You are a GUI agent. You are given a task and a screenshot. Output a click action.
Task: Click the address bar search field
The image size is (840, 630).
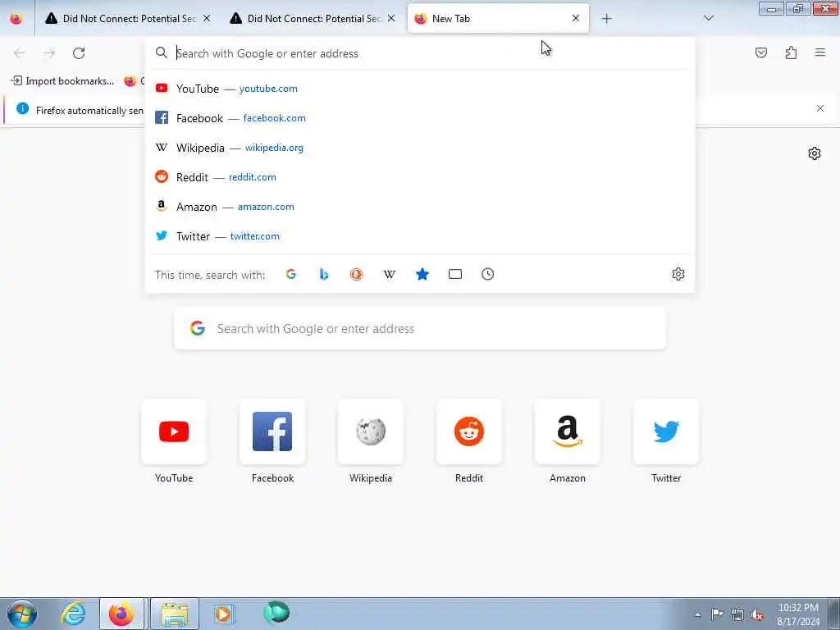419,53
